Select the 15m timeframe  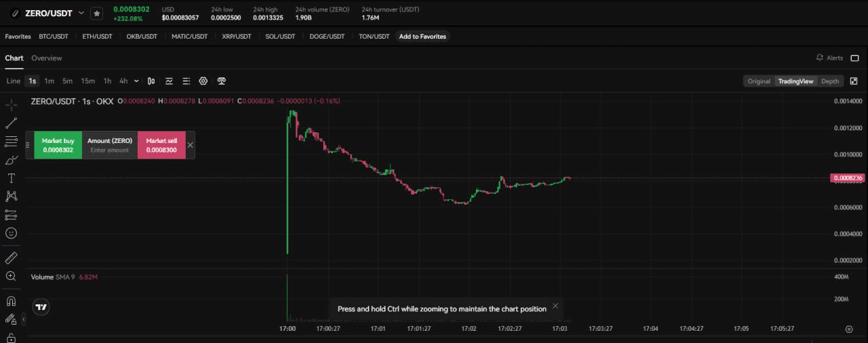(x=88, y=81)
